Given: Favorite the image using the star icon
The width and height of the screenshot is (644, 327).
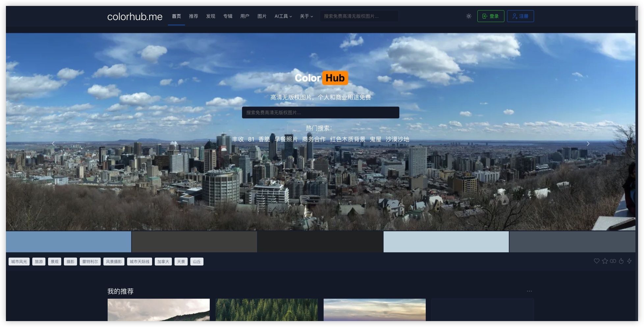Looking at the screenshot, I should pos(605,261).
